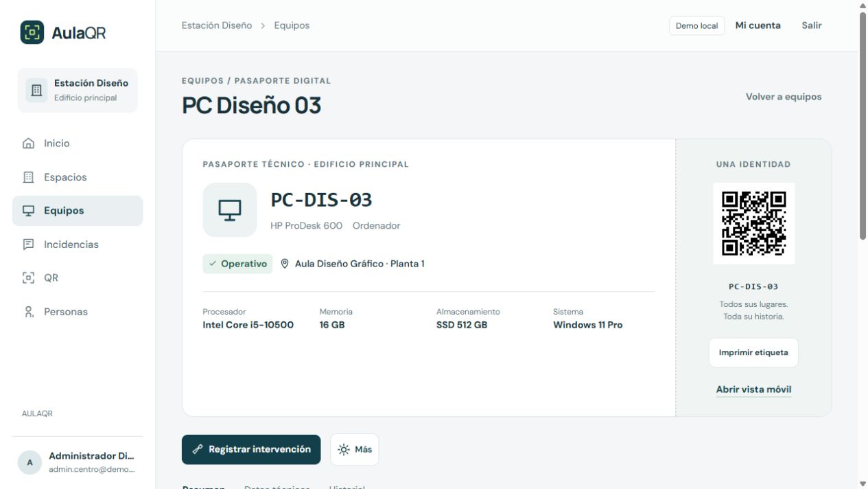Click the large computer icon for PC-DIS-03
Screen dimensions: 868x489
coord(230,209)
